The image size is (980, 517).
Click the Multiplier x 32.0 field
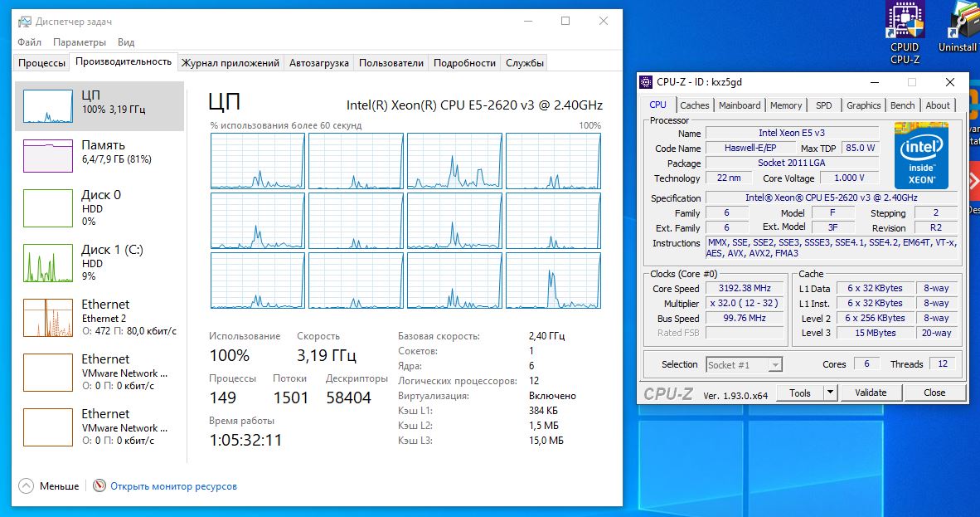[x=745, y=303]
